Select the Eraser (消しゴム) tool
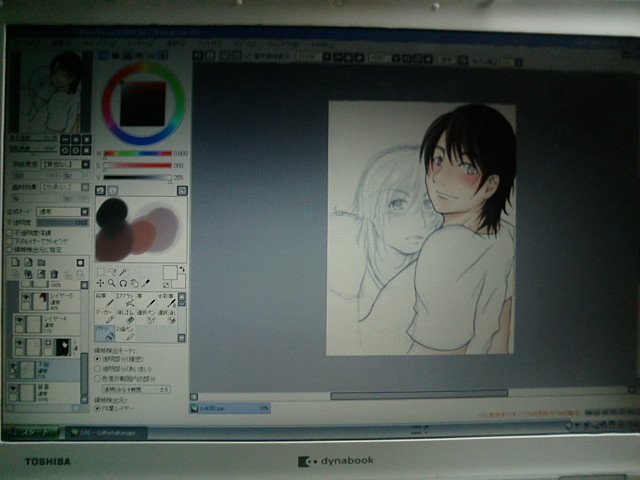The height and width of the screenshot is (480, 640). [125, 317]
